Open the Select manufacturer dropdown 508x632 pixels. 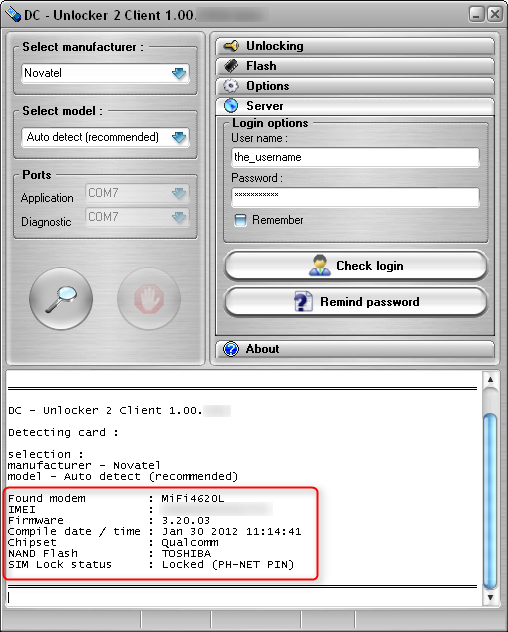[105, 73]
